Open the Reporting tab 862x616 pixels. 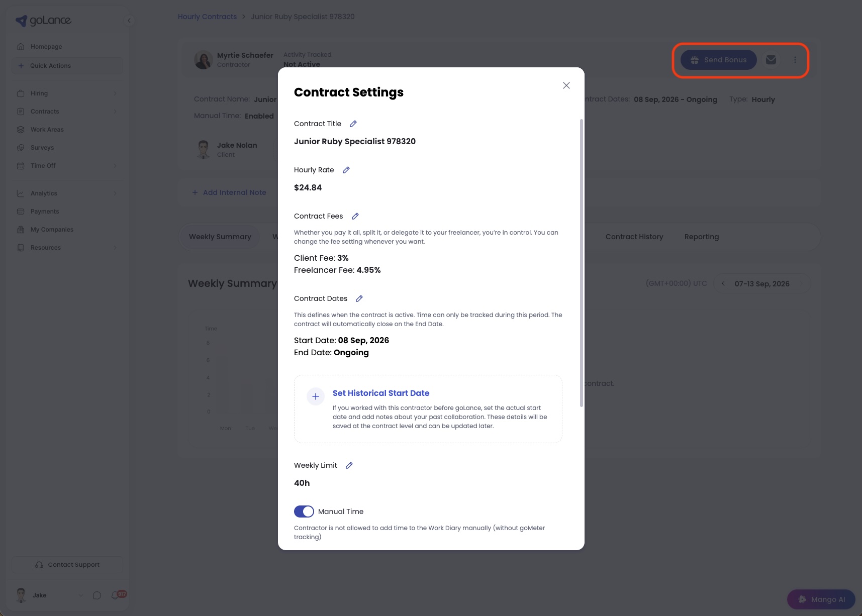click(x=702, y=237)
